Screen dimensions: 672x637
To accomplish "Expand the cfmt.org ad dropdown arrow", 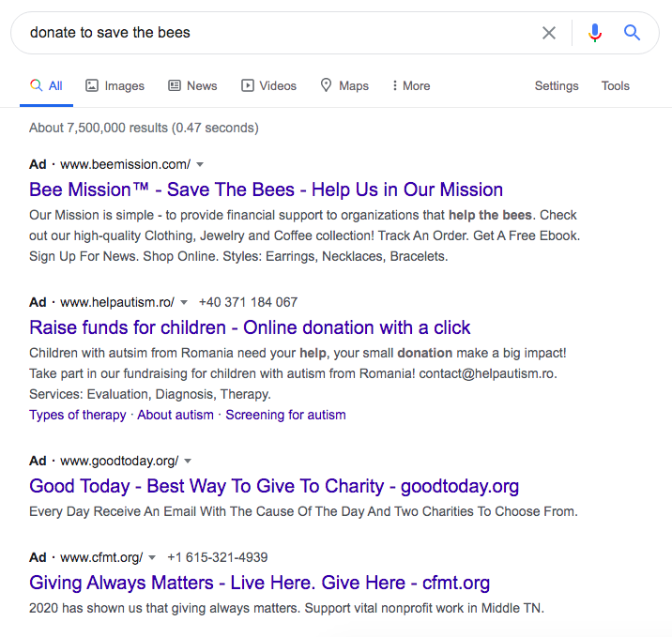I will 153,557.
